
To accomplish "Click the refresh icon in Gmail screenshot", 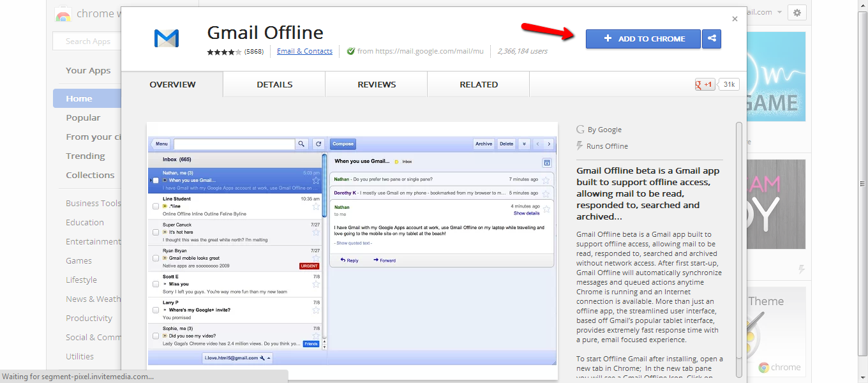I will pos(318,144).
